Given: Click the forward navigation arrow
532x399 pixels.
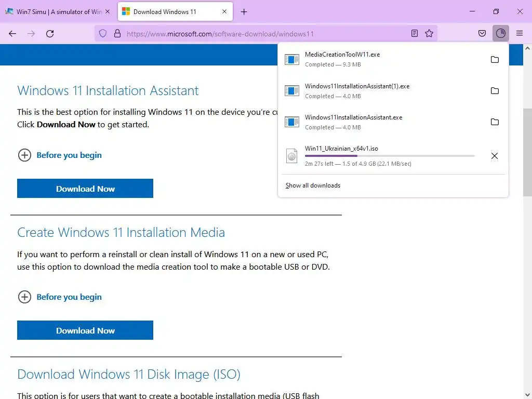Looking at the screenshot, I should click(31, 34).
